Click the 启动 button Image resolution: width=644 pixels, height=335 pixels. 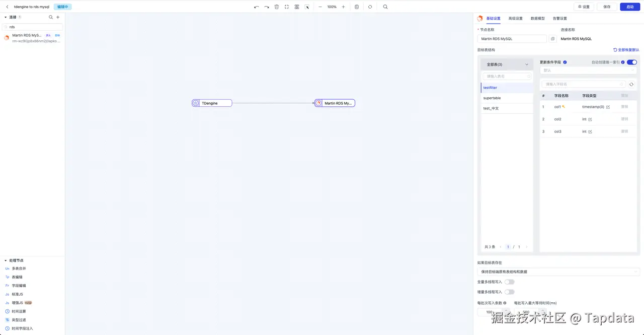click(630, 7)
